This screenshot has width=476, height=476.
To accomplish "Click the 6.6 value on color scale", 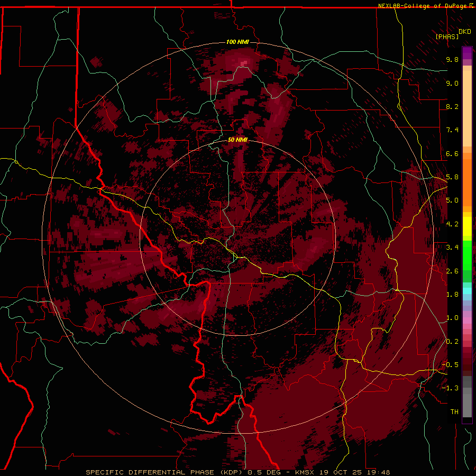I will (x=452, y=153).
